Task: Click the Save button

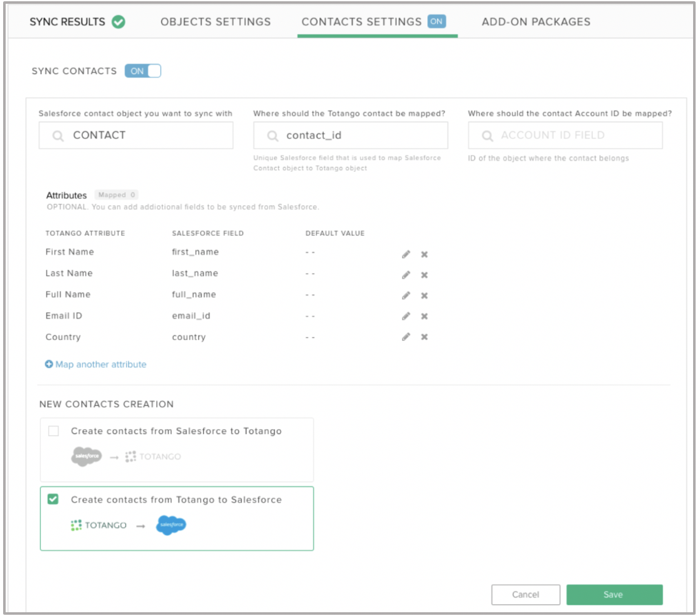Action: [614, 595]
